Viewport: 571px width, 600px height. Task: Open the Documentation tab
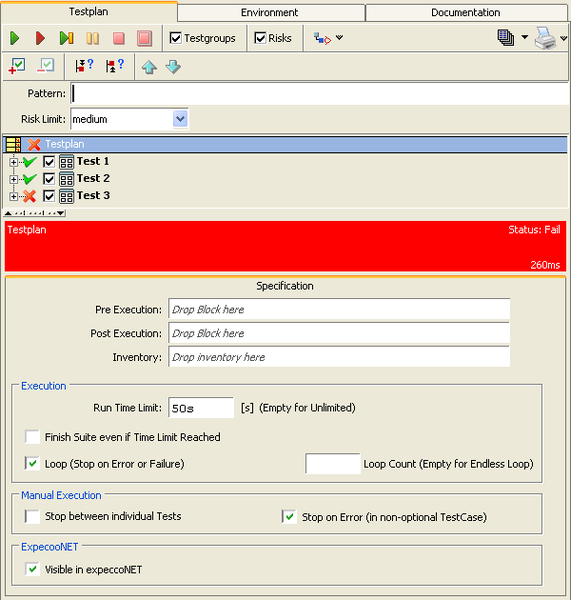click(x=466, y=13)
